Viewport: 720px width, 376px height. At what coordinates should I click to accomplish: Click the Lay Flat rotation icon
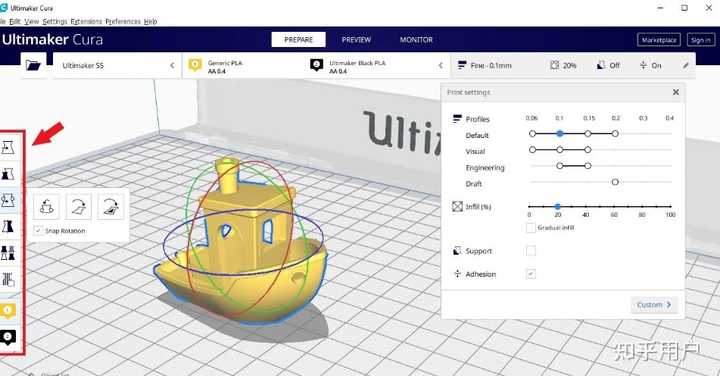click(x=79, y=207)
